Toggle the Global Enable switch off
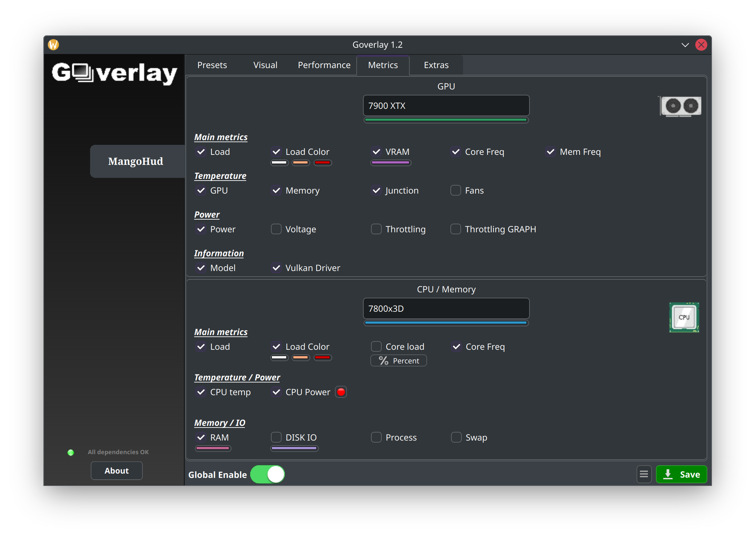 [x=268, y=475]
